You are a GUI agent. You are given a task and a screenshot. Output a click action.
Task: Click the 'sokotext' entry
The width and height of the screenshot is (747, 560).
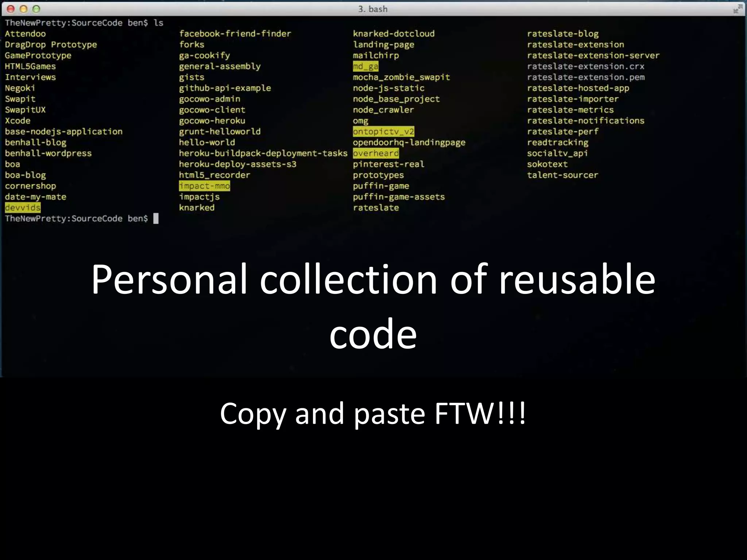[x=547, y=164]
